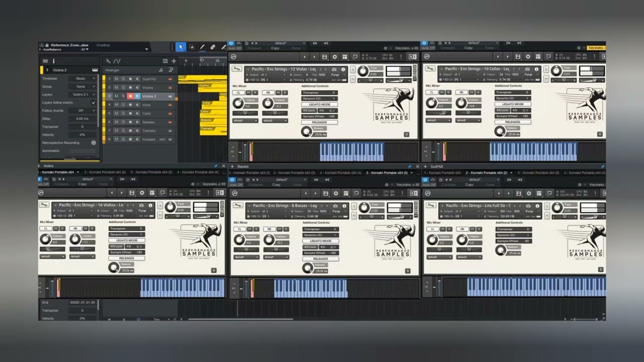This screenshot has height=362, width=644.
Task: Click LEGATO MODE in 10 Cellos
Action: point(513,104)
